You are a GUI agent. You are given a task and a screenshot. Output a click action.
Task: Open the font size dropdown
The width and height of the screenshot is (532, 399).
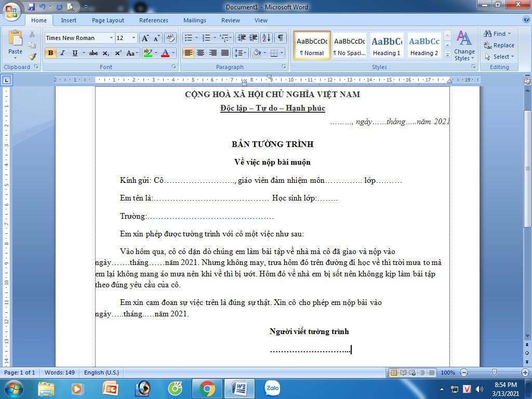134,37
